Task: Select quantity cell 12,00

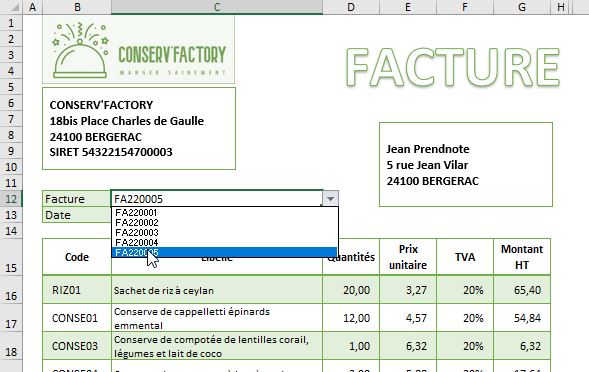Action: coord(351,318)
